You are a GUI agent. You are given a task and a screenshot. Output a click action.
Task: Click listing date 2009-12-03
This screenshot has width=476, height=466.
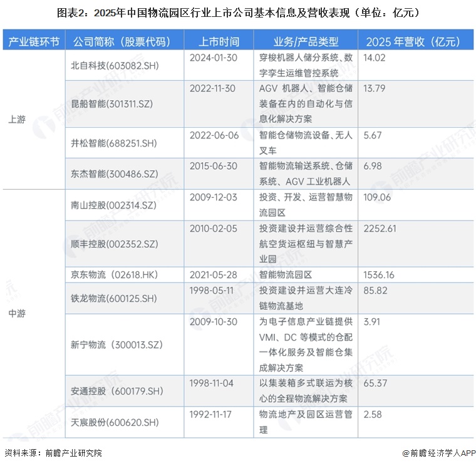pos(214,197)
